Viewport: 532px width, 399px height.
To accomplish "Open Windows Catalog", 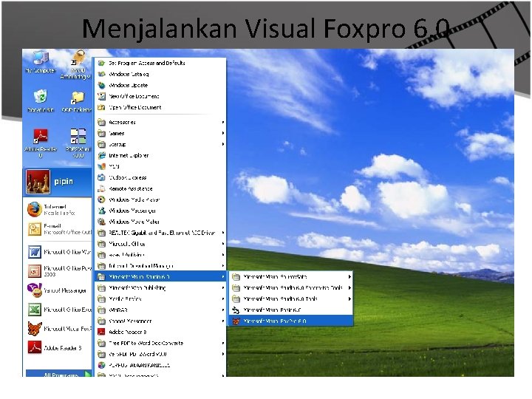I will (160, 74).
